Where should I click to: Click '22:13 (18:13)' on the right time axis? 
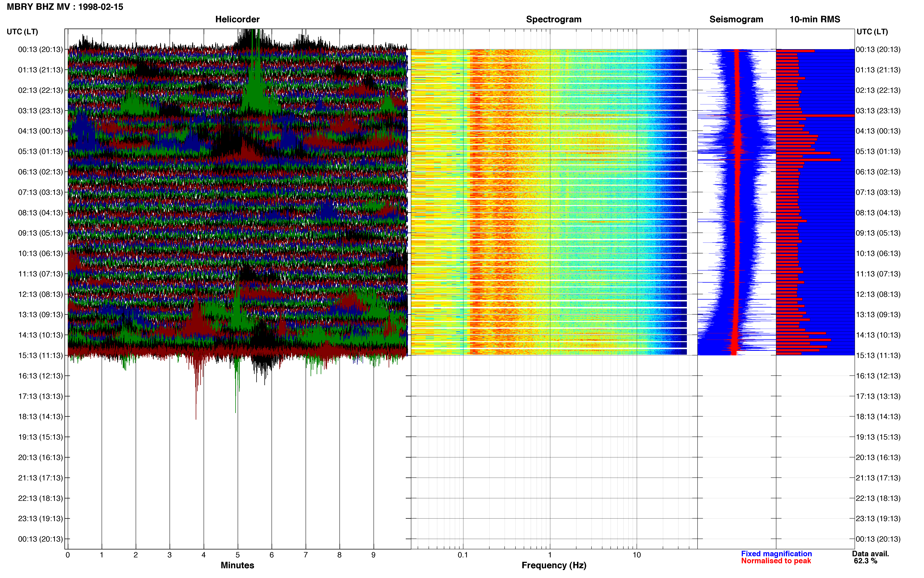point(878,498)
